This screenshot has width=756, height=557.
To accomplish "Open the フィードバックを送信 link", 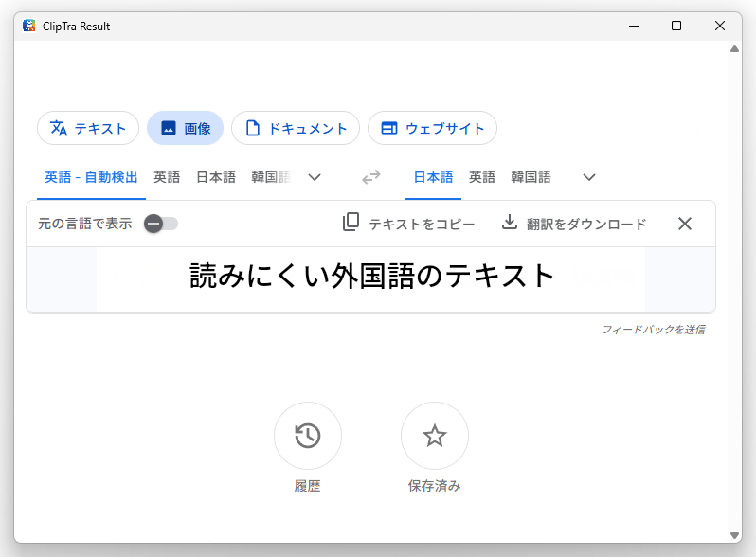I will point(654,330).
